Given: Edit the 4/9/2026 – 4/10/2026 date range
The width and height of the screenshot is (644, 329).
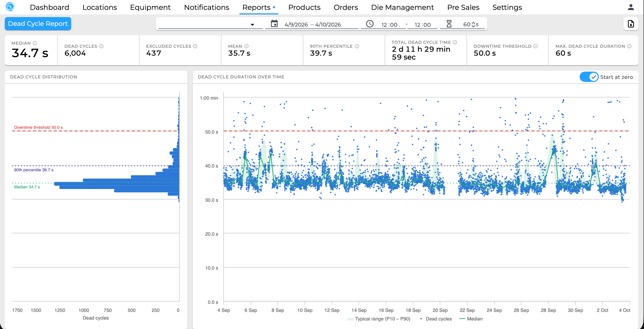Looking at the screenshot, I should 313,25.
